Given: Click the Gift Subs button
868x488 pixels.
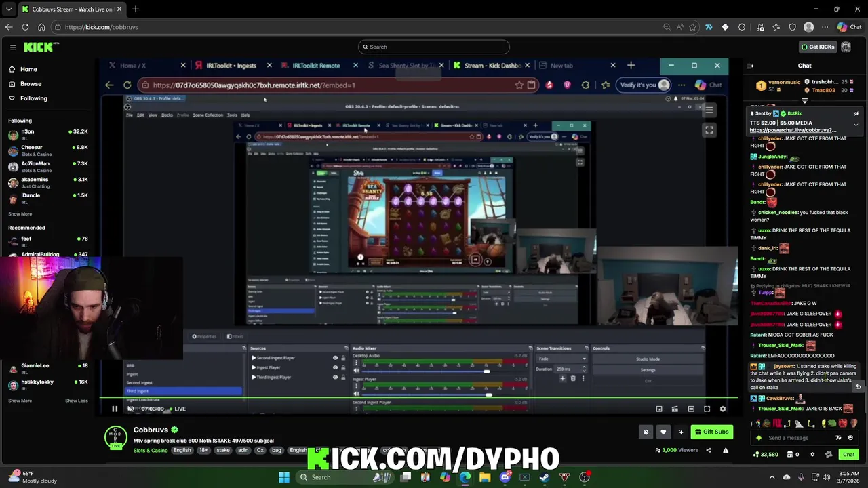Looking at the screenshot, I should click(x=711, y=432).
